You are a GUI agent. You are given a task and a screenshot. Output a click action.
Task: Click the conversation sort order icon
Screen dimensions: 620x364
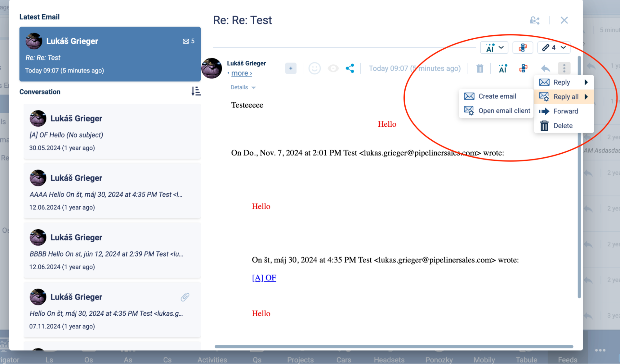(x=196, y=91)
